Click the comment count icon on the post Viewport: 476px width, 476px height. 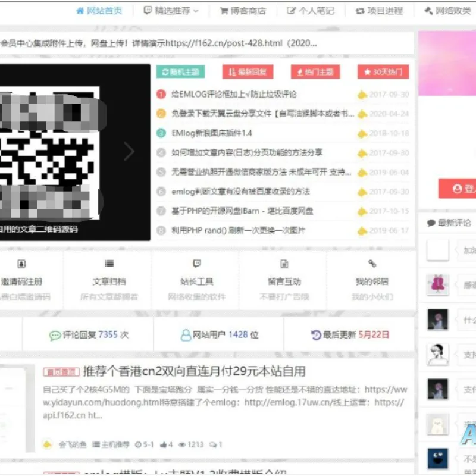coord(213,444)
